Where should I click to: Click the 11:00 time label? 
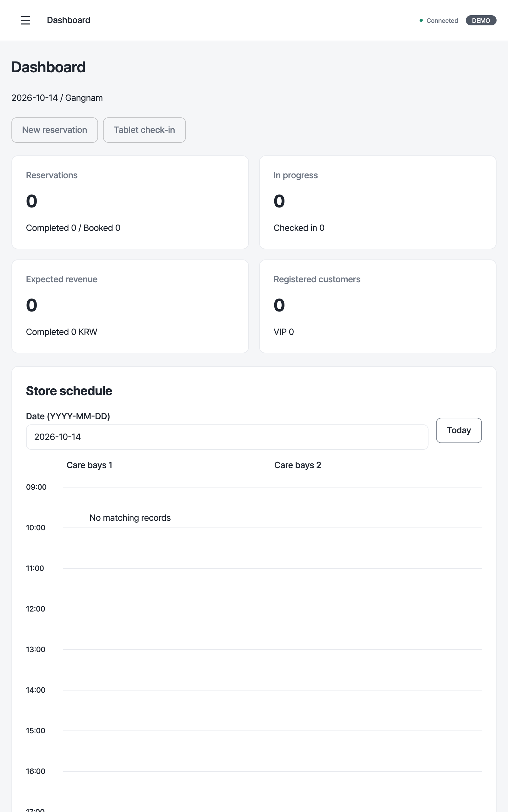click(35, 568)
